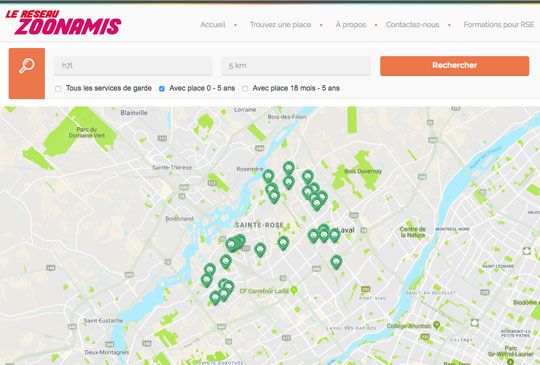This screenshot has height=365, width=540.
Task: Open the Accueil menu item
Action: [213, 25]
